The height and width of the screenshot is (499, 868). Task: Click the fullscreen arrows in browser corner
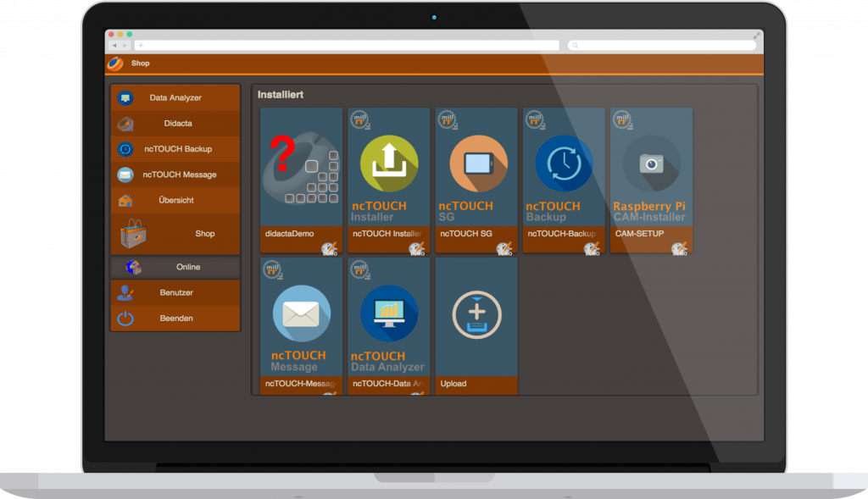pos(756,36)
